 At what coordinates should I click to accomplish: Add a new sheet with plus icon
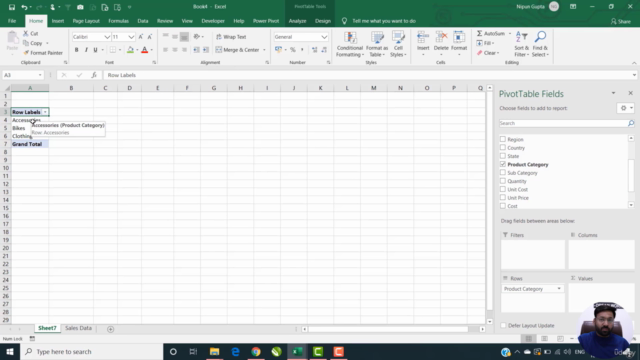tap(110, 329)
